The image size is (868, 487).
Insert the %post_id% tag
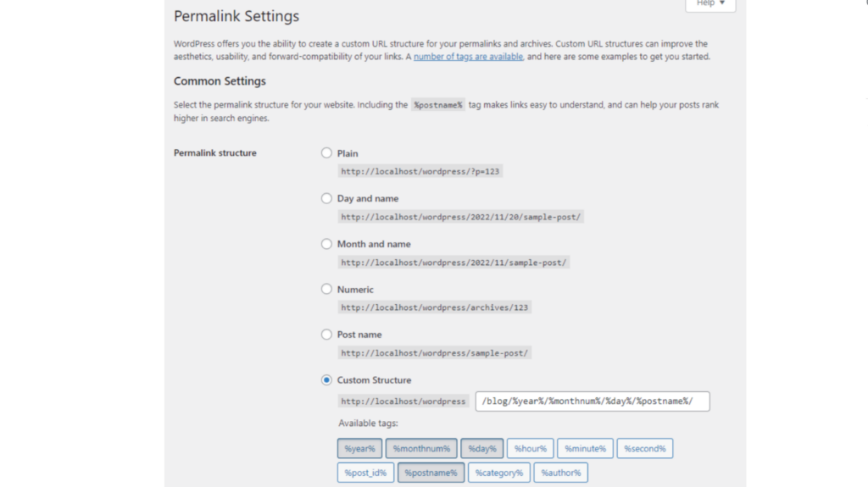point(365,473)
